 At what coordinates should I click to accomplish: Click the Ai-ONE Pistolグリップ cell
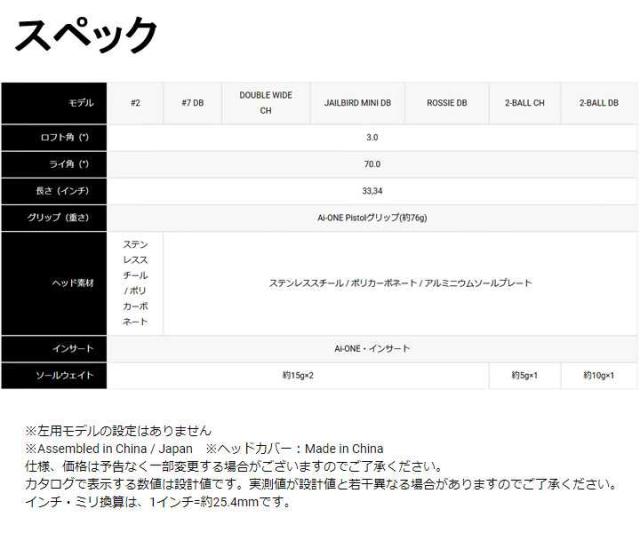372,217
